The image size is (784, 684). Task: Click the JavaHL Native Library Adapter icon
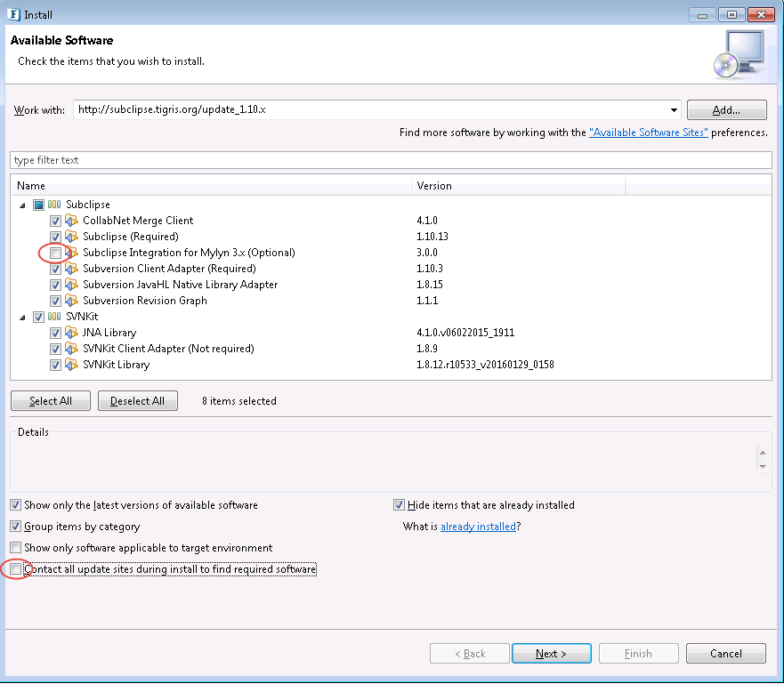71,285
